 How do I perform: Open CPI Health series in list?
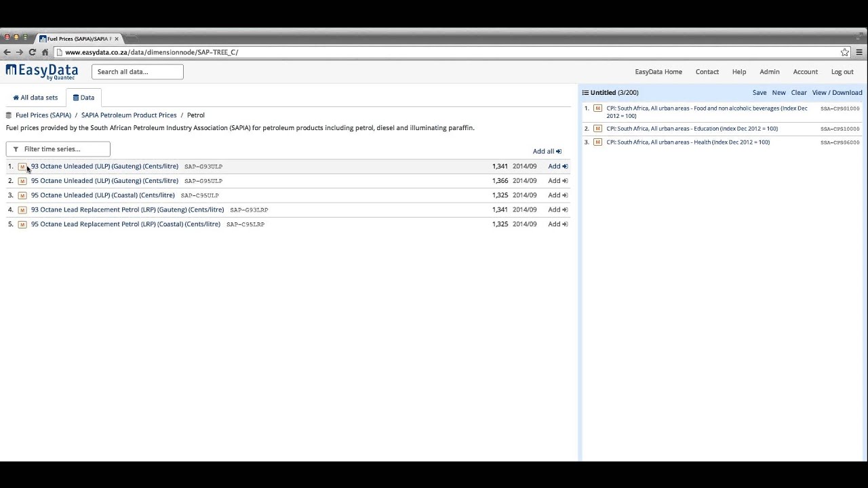688,142
